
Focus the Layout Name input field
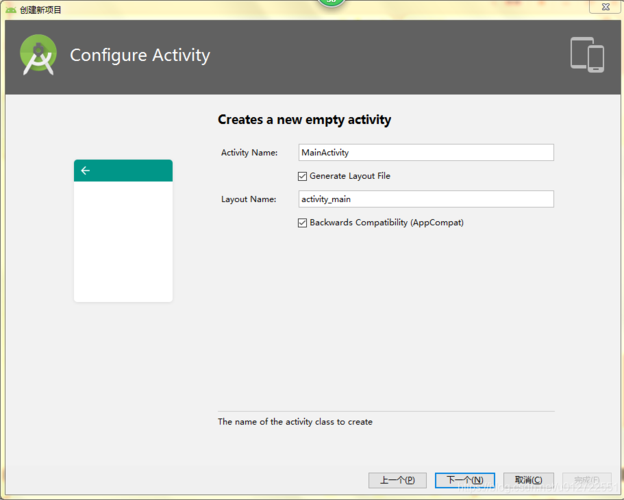[x=426, y=199]
